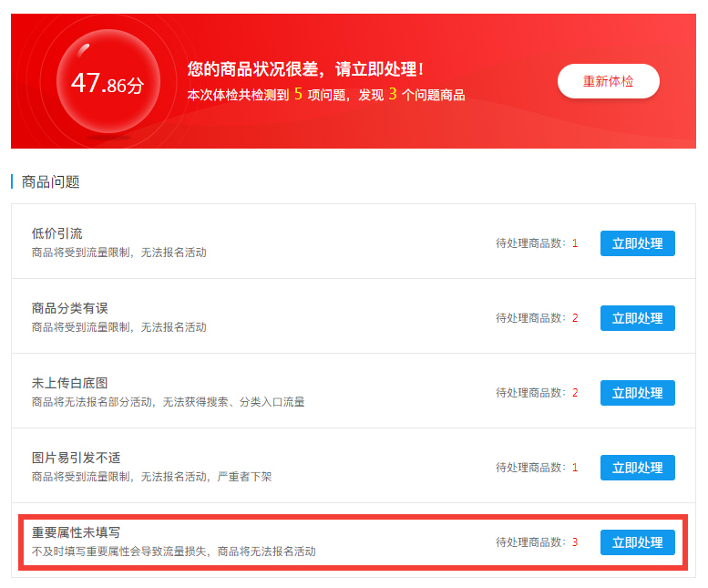Click the description under 重要属性未填写

tap(173, 552)
